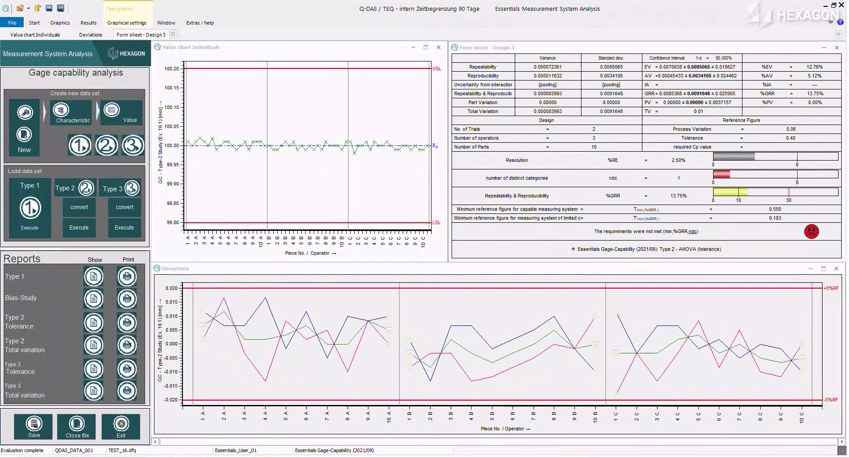The width and height of the screenshot is (849, 458).
Task: Expand the ribbon collapse chevron under Hexagon logo
Action: pyautogui.click(x=839, y=35)
